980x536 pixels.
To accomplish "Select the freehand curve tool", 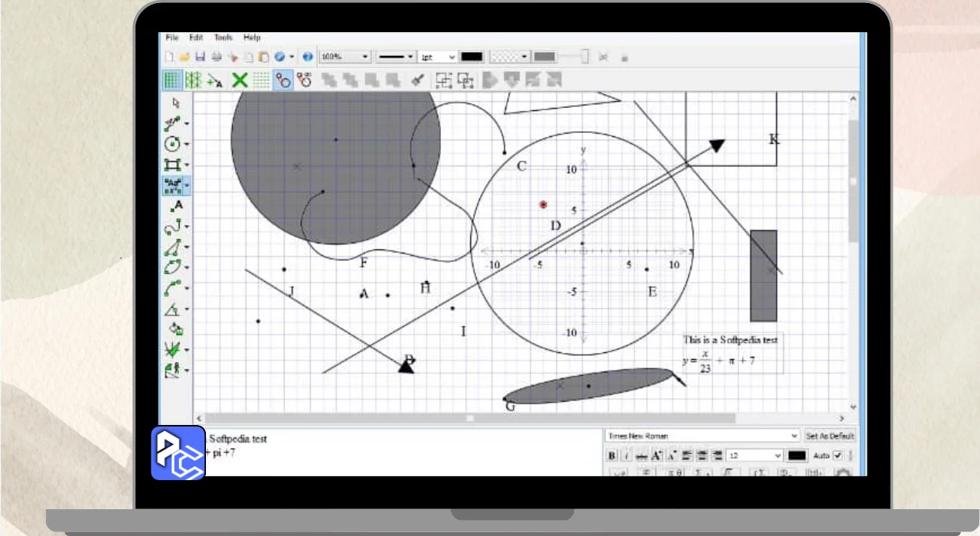I will (172, 226).
